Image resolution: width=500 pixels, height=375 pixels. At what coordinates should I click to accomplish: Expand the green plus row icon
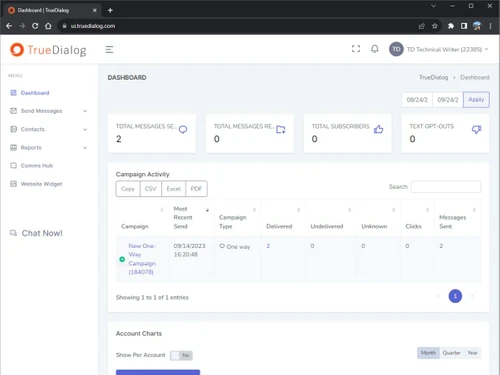122,259
